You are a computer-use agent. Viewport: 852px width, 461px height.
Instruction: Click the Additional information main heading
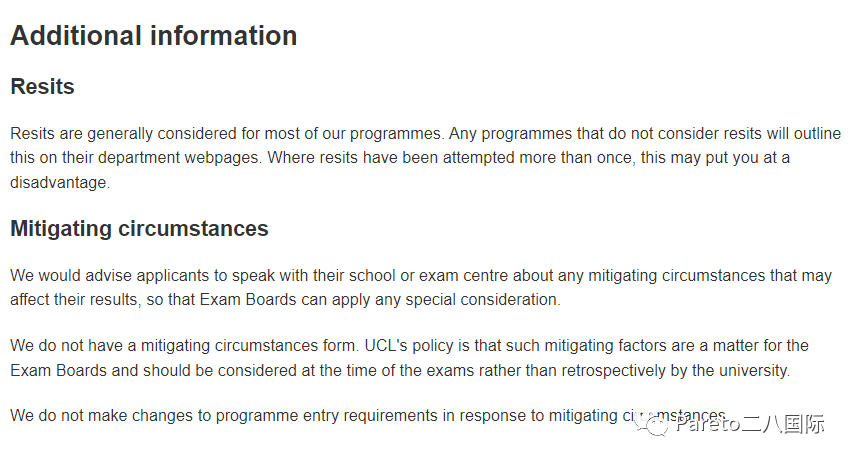(x=154, y=36)
